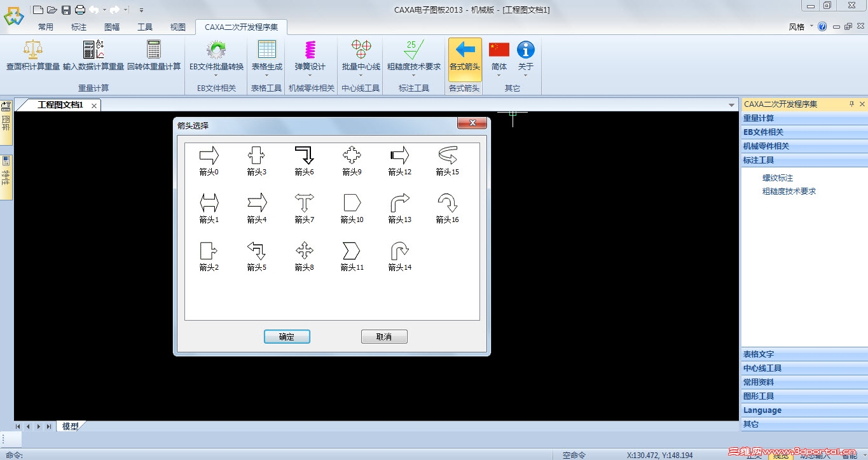Open 输入数据计算重量 calculator tool
868x460 pixels.
[x=93, y=55]
